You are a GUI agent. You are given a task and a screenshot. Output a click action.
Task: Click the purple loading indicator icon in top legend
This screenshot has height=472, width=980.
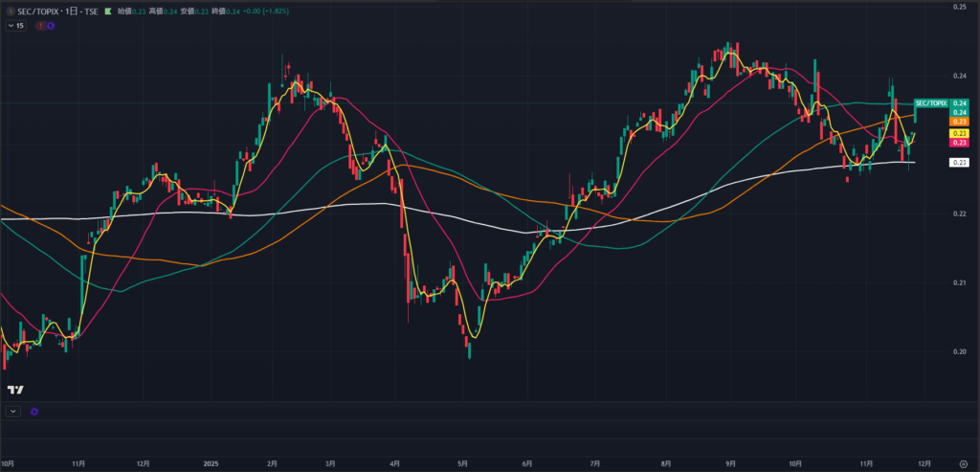tap(50, 26)
